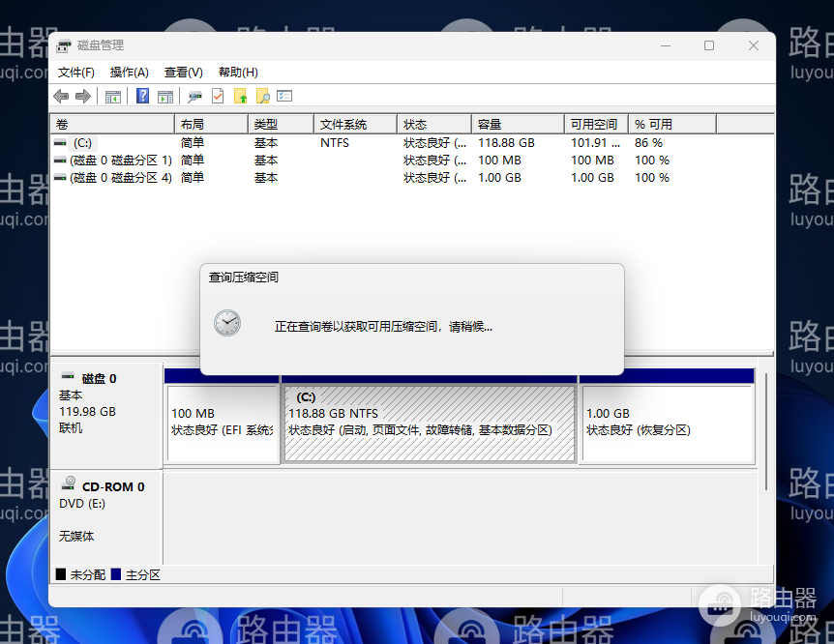Click the drive icon beside (C:) volume row
Image resolution: width=834 pixels, height=644 pixels.
coord(60,143)
